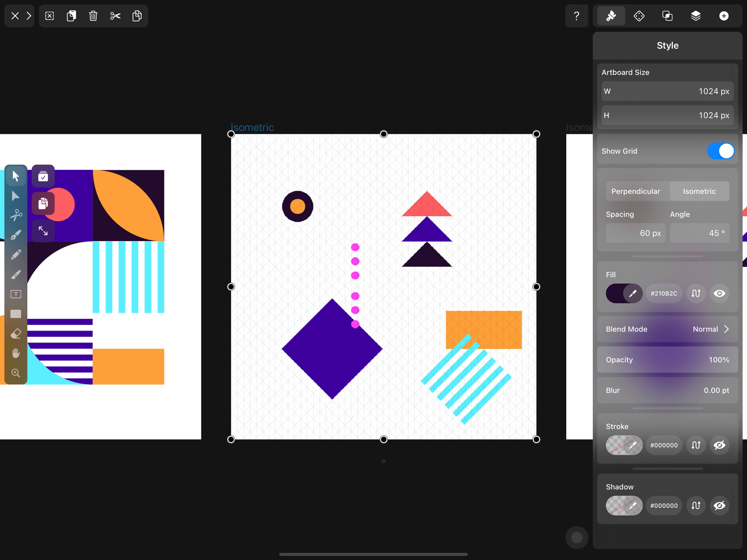This screenshot has height=560, width=747.
Task: Select the Brush tool
Action: point(16,274)
